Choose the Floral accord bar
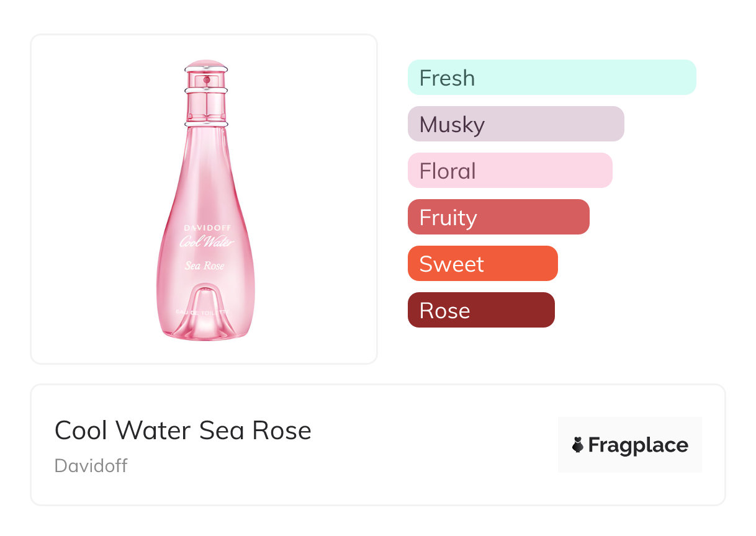Screen dimensions: 756x536 [510, 171]
